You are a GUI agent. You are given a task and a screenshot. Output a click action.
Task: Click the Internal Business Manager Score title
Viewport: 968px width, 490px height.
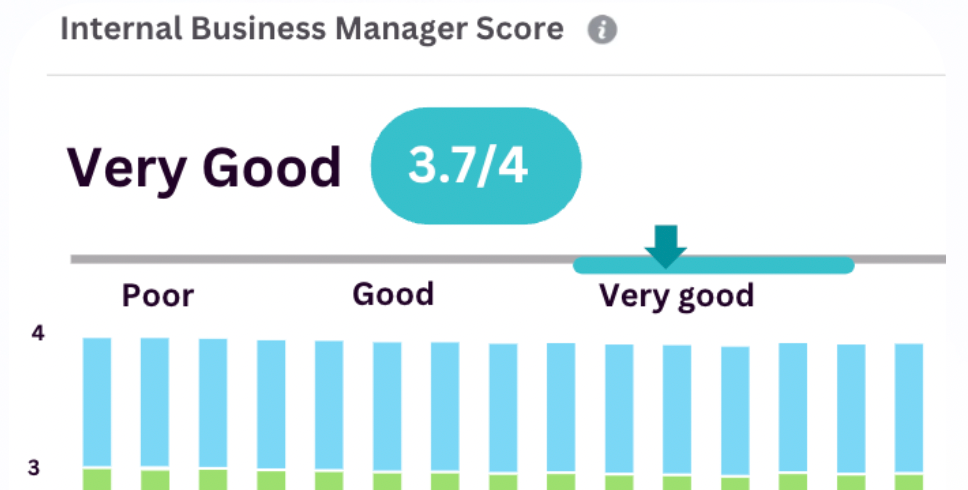pyautogui.click(x=312, y=29)
